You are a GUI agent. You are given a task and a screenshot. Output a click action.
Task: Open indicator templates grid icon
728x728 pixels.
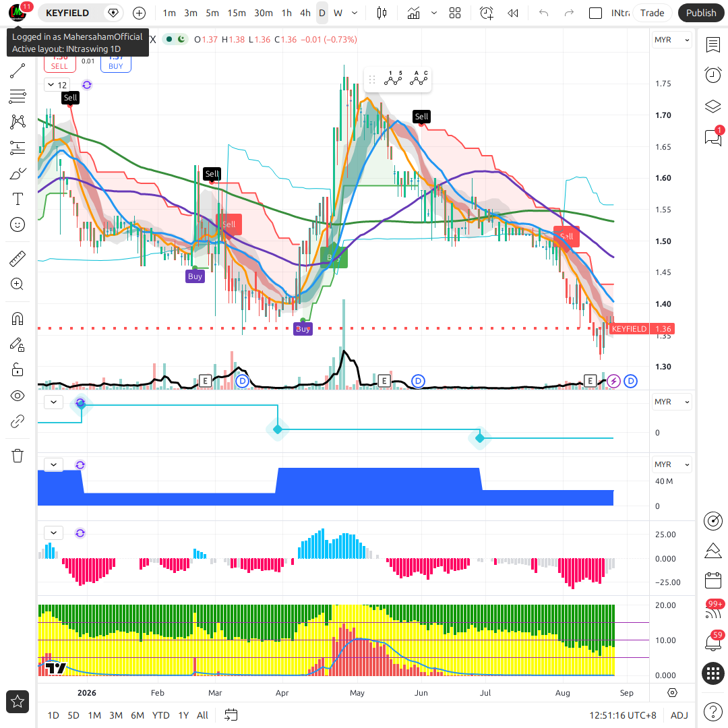(x=455, y=13)
